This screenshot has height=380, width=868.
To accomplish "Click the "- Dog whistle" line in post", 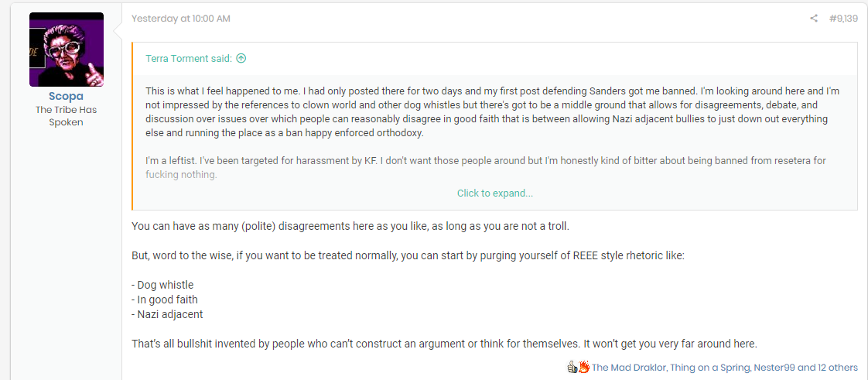I will pos(162,286).
